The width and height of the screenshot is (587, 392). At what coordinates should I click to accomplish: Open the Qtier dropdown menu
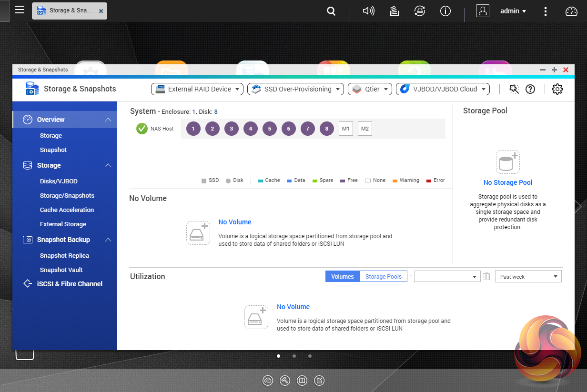[370, 89]
